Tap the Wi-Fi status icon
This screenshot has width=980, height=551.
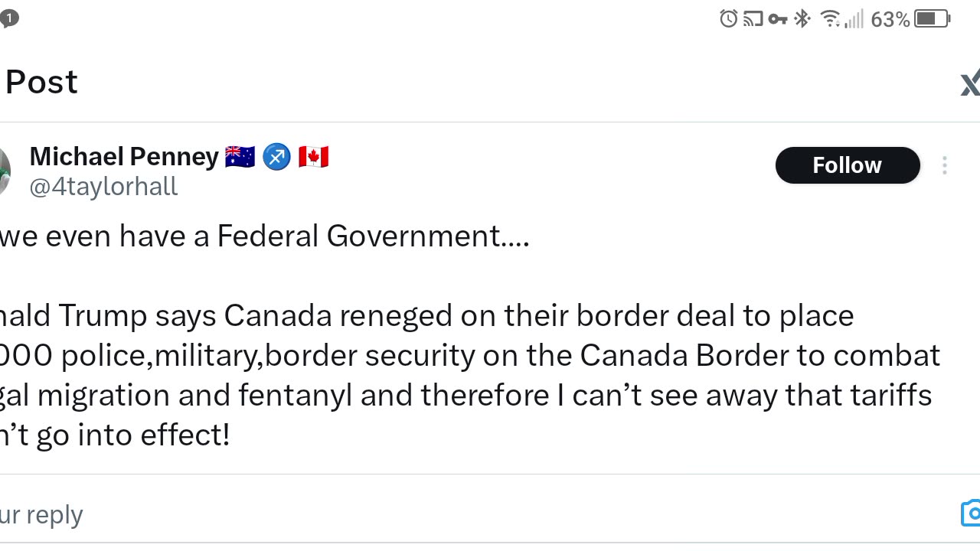(x=829, y=18)
